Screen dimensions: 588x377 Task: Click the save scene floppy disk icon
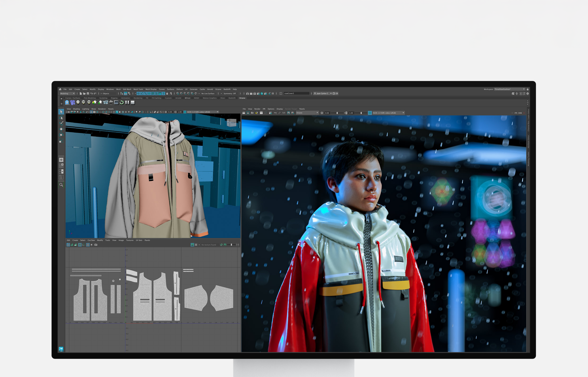(88, 94)
